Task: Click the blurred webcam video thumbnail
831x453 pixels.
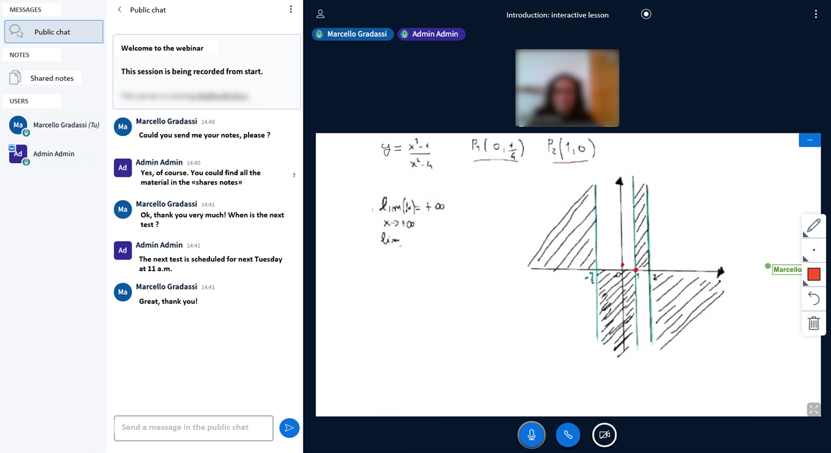Action: (567, 88)
